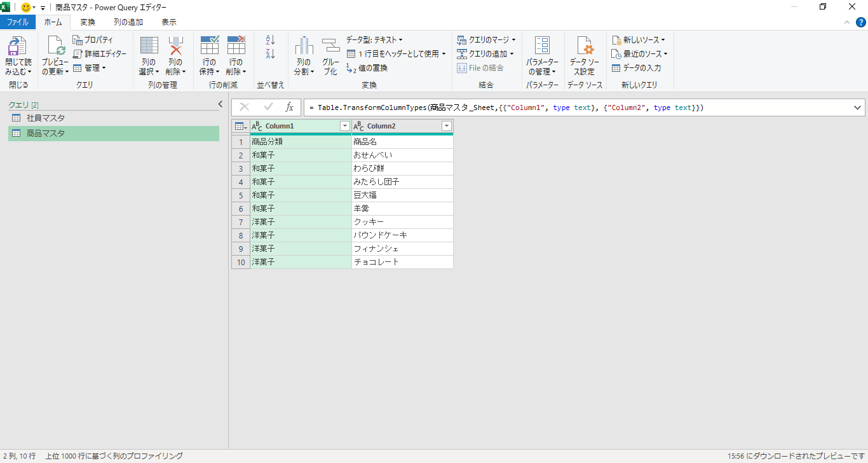This screenshot has width=868, height=463.
Task: Cancel formula edit (X) button
Action: 245,107
